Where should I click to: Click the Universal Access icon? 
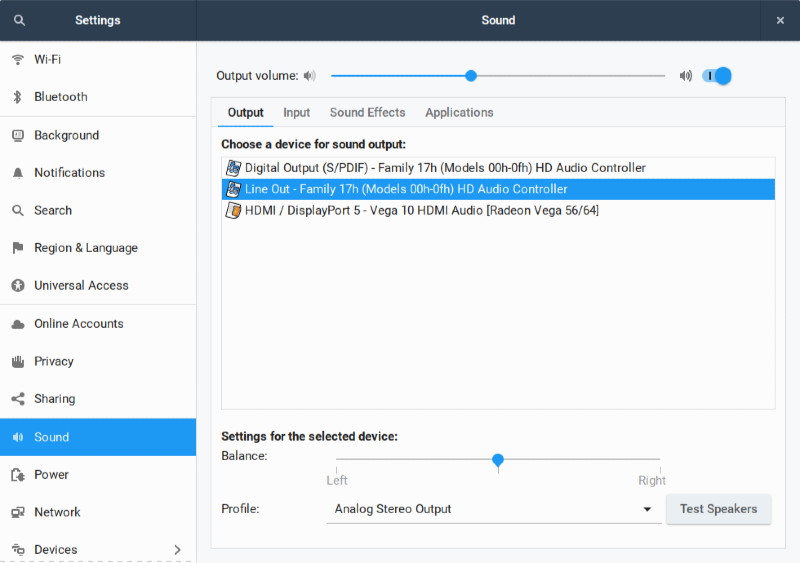tap(17, 286)
